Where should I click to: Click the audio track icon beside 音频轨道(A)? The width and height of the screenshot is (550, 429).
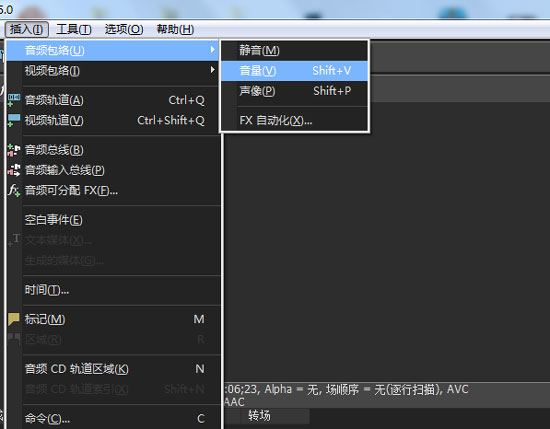click(14, 100)
